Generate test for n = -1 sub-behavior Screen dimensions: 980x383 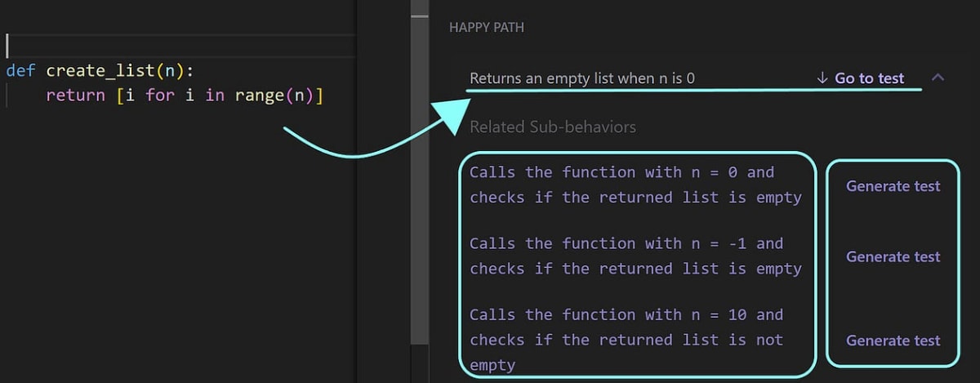tap(893, 256)
